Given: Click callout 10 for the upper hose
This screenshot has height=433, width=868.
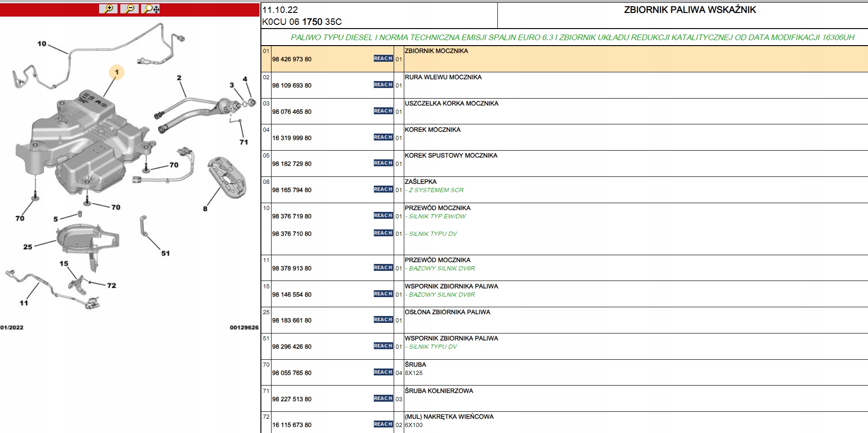Looking at the screenshot, I should coord(42,44).
